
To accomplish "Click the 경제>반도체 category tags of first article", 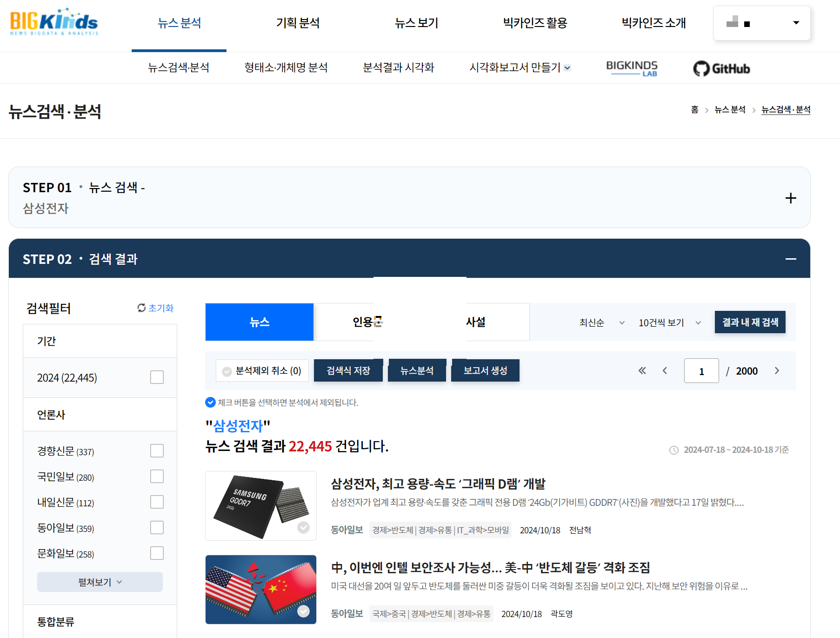I will (x=440, y=530).
